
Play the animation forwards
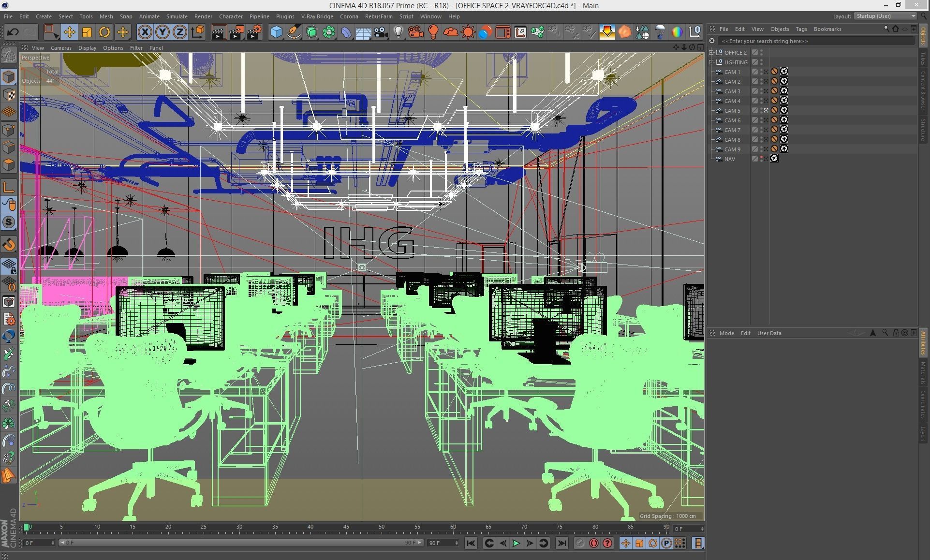[x=516, y=543]
